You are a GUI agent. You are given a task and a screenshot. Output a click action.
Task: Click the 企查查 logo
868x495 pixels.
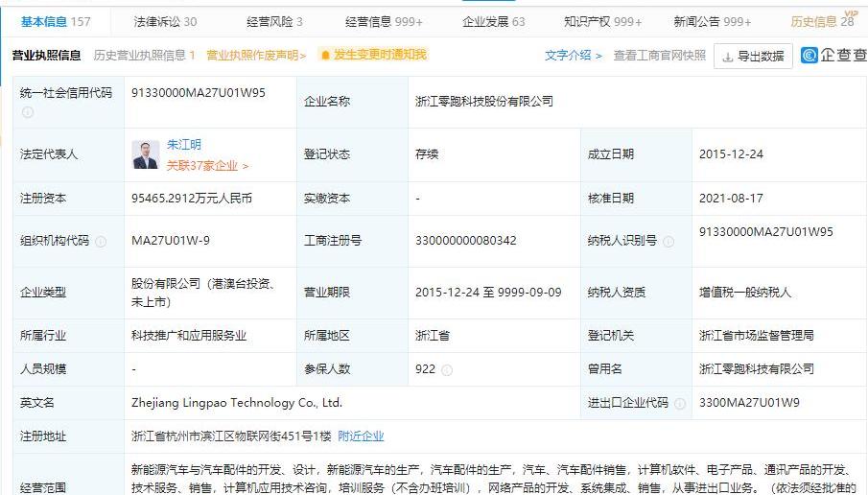834,56
